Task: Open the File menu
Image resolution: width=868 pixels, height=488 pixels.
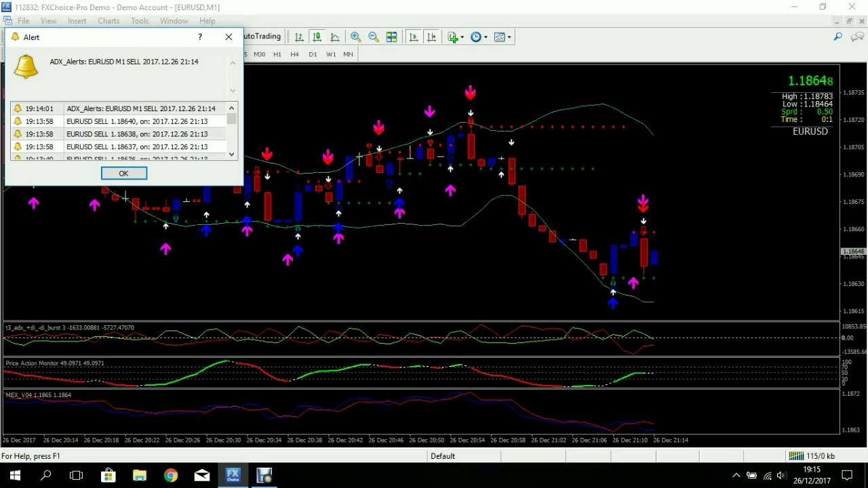Action: (23, 21)
